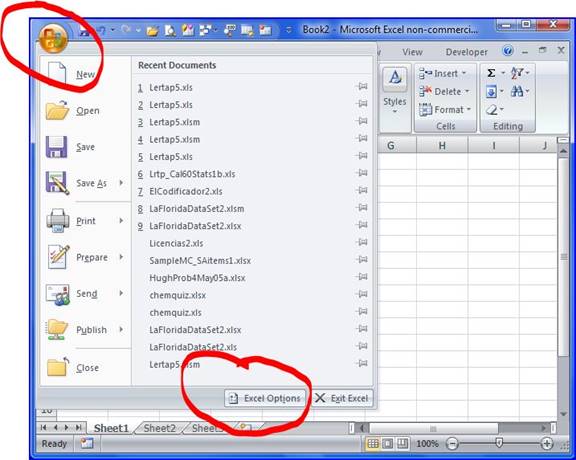576x460 pixels.
Task: Click the Open folder icon in Quick Access Toolbar
Action: click(x=152, y=30)
